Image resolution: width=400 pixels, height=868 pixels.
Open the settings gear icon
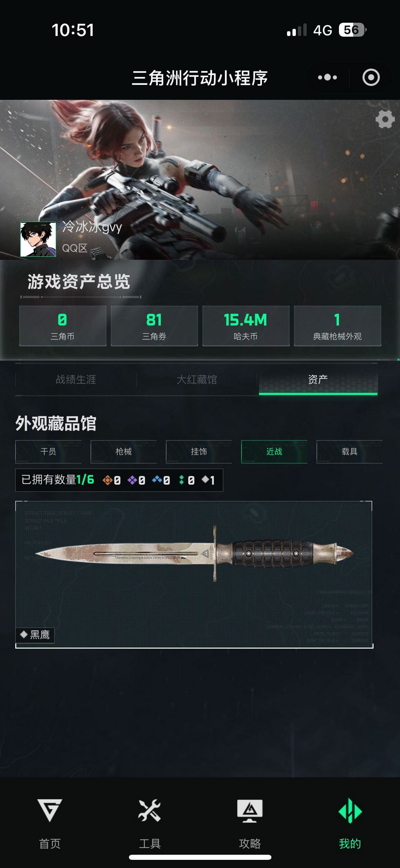click(x=385, y=119)
